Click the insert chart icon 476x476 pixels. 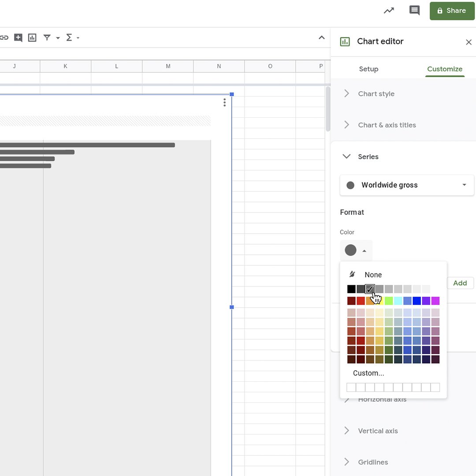32,37
